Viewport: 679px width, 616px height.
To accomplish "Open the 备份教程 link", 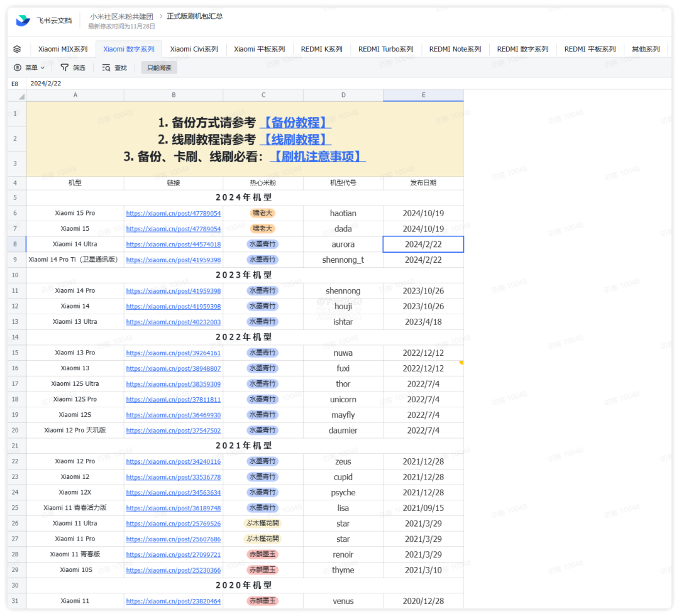I will (x=295, y=123).
